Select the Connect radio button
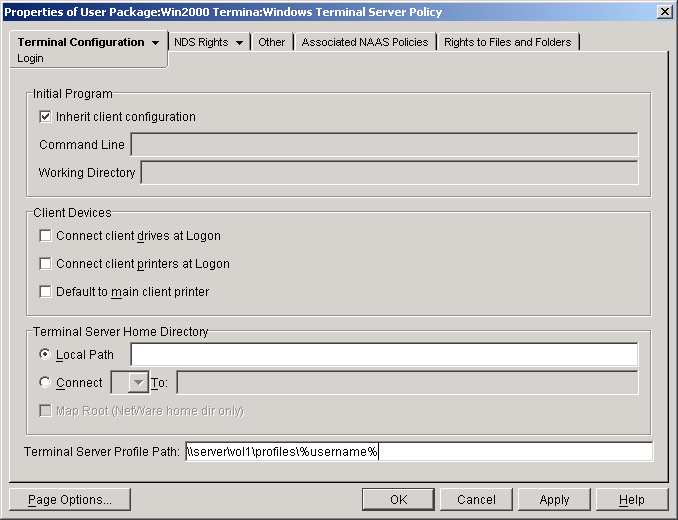This screenshot has height=520, width=678. coord(45,383)
